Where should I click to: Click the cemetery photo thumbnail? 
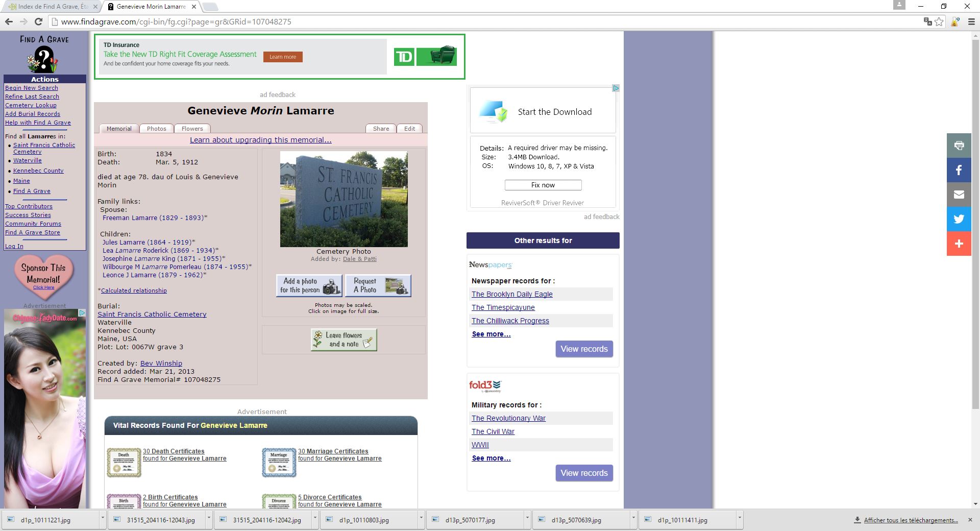pos(344,199)
